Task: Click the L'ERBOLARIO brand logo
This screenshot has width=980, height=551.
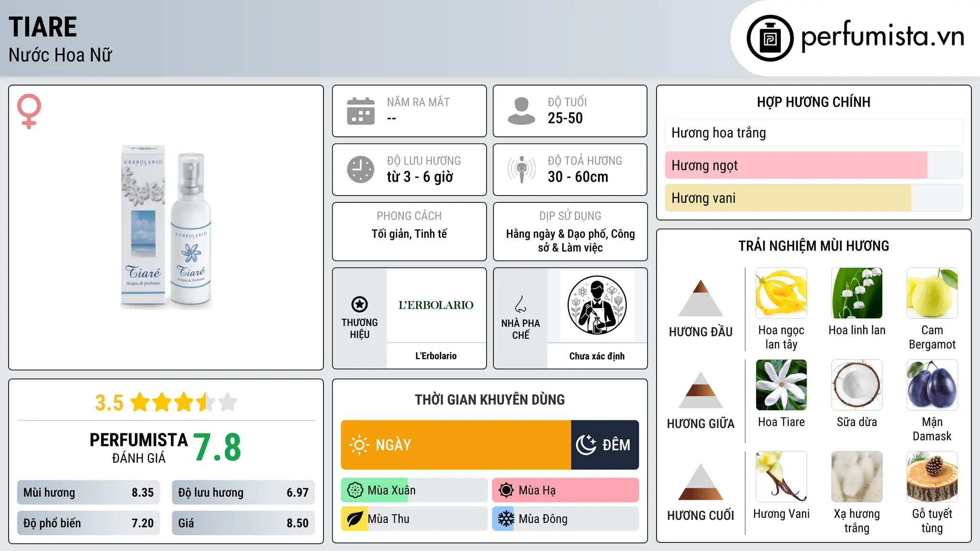Action: [x=436, y=305]
